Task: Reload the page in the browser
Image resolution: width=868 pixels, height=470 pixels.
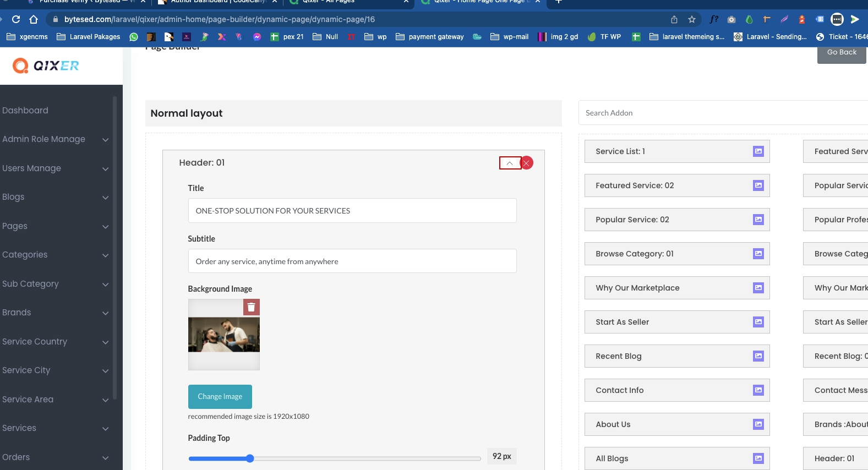Action: (16, 19)
